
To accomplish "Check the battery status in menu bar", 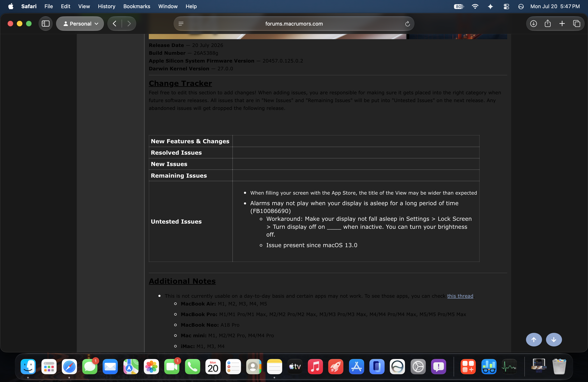I will click(x=459, y=6).
